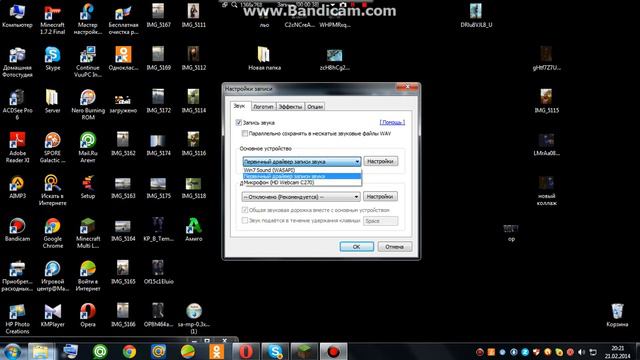Select the ACDSee Pro 6 desktop icon
This screenshot has width=640, height=360.
[17, 105]
